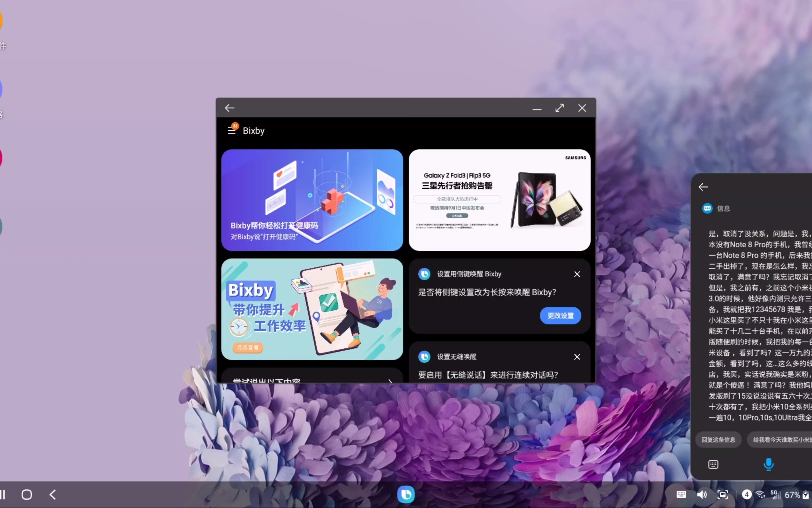Screen dimensions: 812x508
Task: Click the blue 更改设置 button
Action: tap(560, 315)
